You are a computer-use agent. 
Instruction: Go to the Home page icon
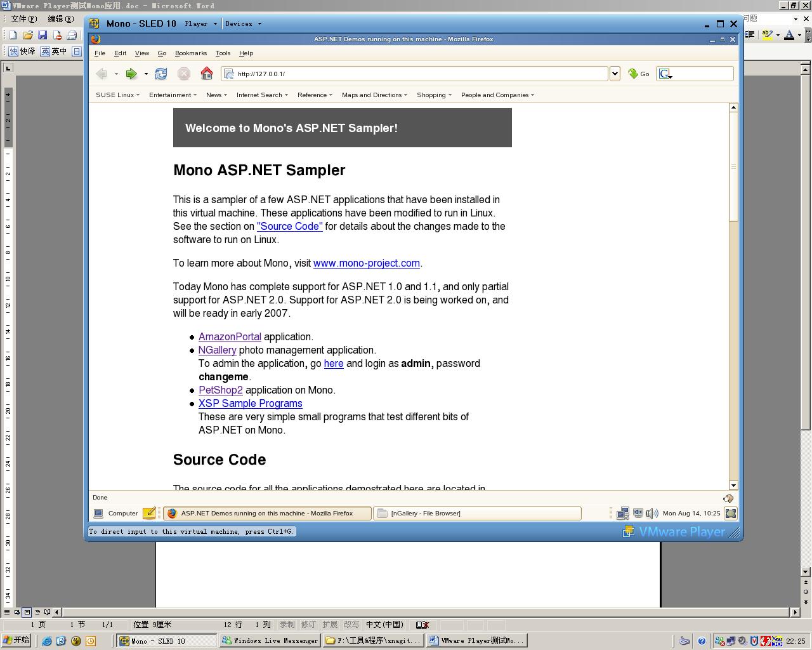pos(207,74)
